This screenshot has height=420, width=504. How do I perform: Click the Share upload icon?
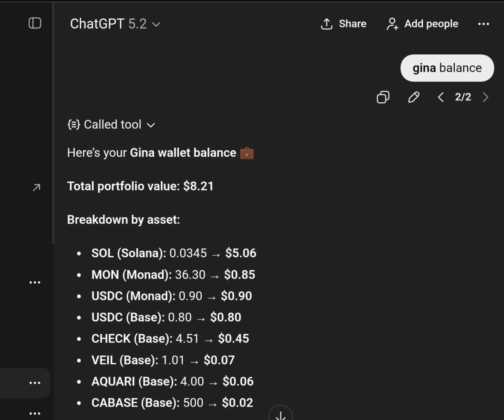coord(327,24)
